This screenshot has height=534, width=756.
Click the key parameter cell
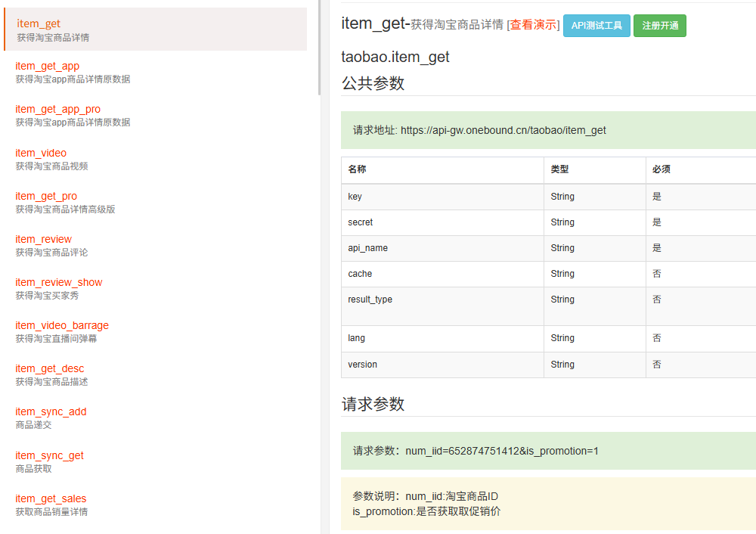click(x=442, y=197)
